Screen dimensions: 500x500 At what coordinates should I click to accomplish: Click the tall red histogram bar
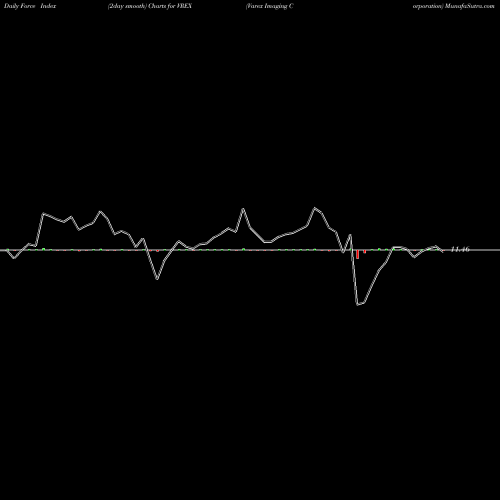click(358, 254)
